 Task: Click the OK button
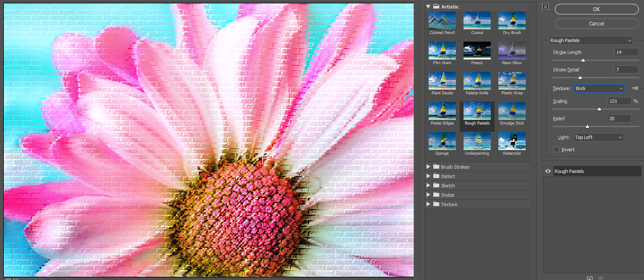tap(596, 9)
